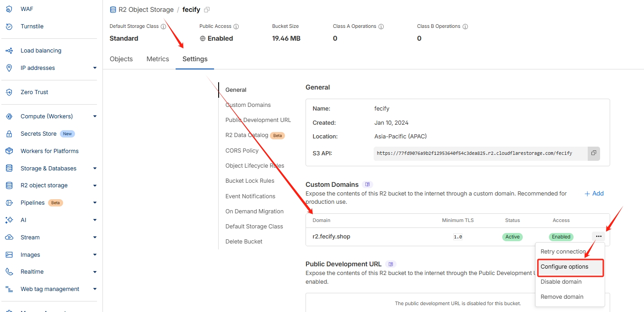Go to CORS Policy settings section

coord(242,151)
